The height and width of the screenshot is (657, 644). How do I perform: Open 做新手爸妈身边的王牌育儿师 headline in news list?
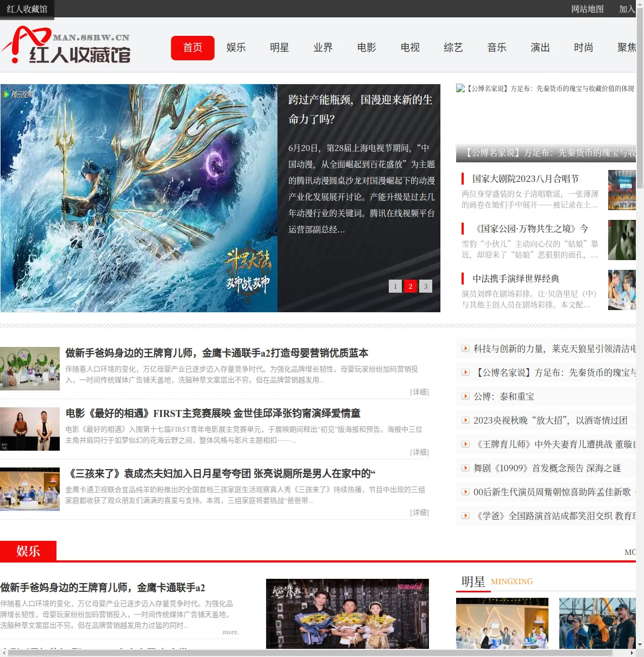click(x=217, y=353)
